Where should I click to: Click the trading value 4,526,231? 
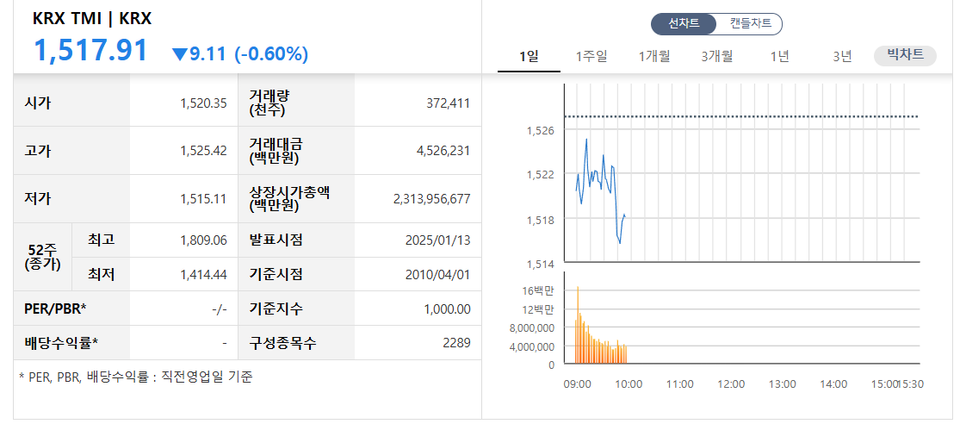pyautogui.click(x=443, y=151)
